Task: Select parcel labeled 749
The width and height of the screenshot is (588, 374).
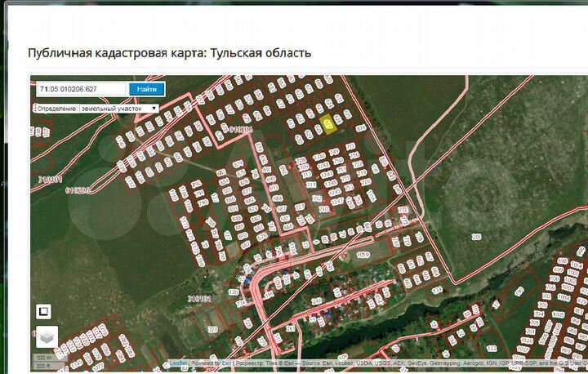Action: coord(334,152)
